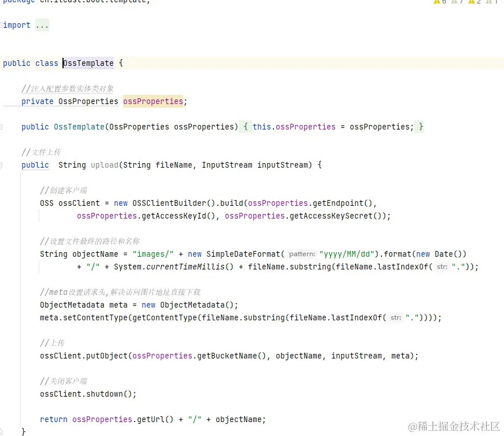This screenshot has height=436, width=504.
Task: Click 'ObjectMetadata meta' variable declaration type
Action: [72, 305]
